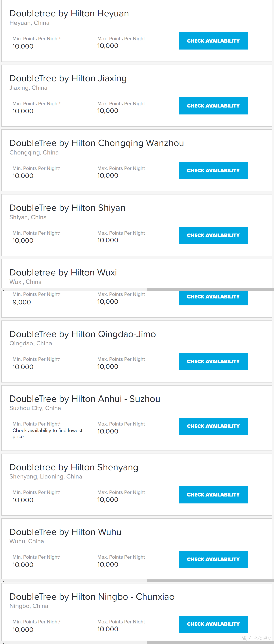Open DoubleTree by Hilton Ningbo - Chunxiao title
Screen dimensions: 274x644
[92, 597]
